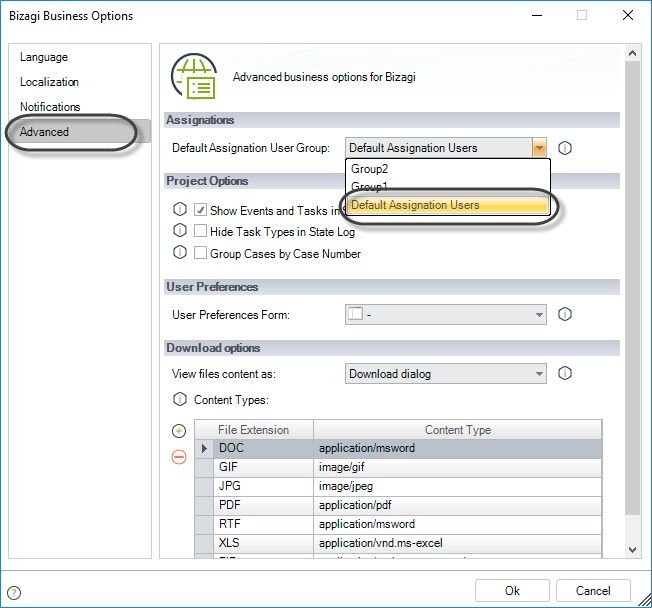This screenshot has width=652, height=608.
Task: Click scrollbar up arrow in options panel
Action: 632,53
